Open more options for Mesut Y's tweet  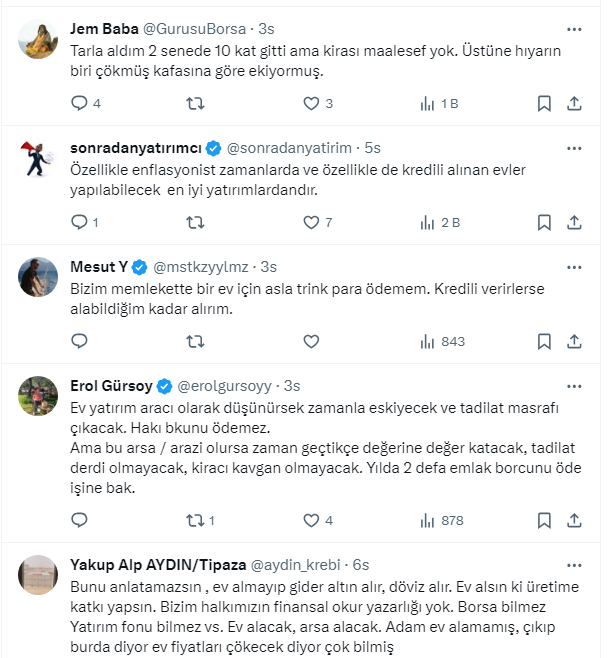click(x=574, y=267)
